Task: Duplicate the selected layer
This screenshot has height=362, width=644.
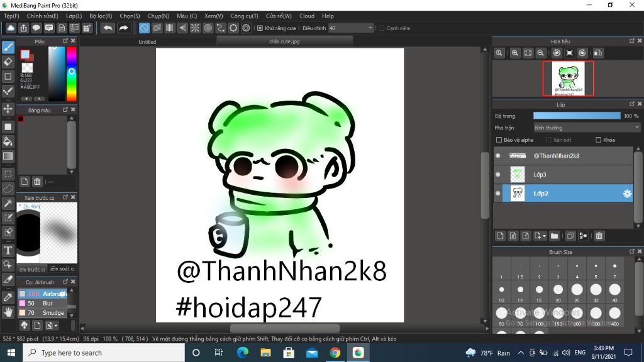Action: pos(570,236)
